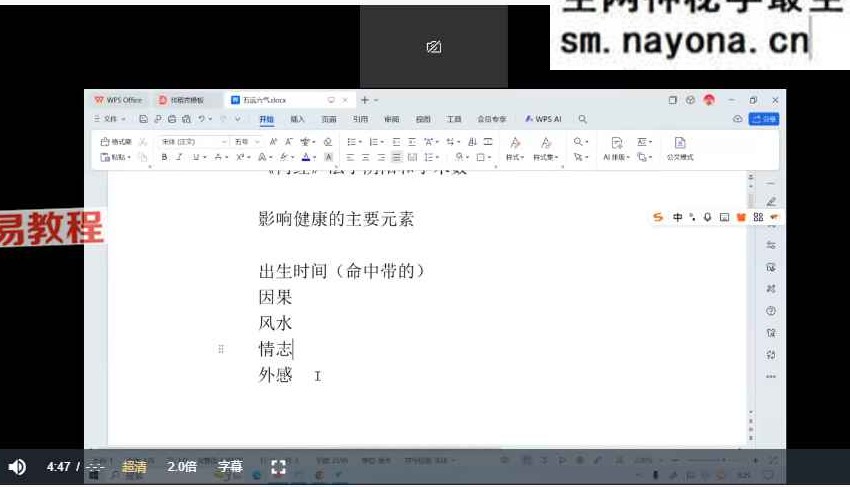
Task: Toggle Bold formatting
Action: click(x=164, y=157)
